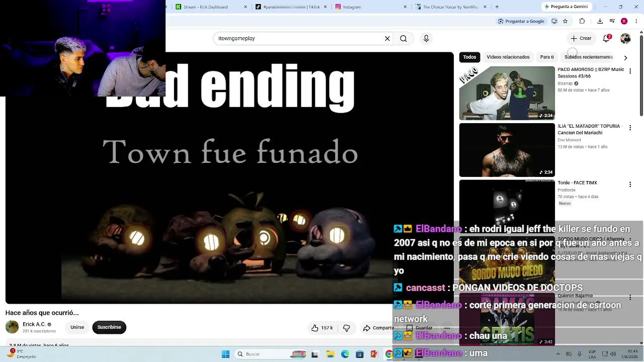Image resolution: width=644 pixels, height=362 pixels.
Task: Open the ILIA EL MATADOR TOPURIA thumbnail
Action: 507,150
